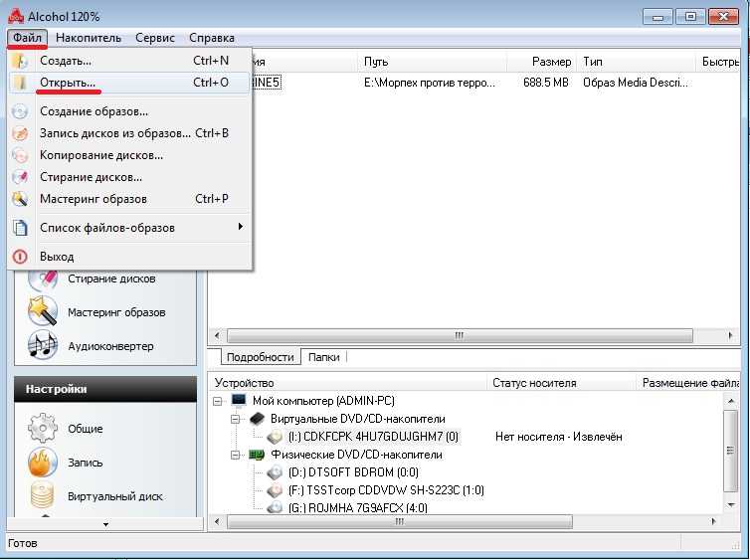Choose Выход from the File menu

click(129, 257)
